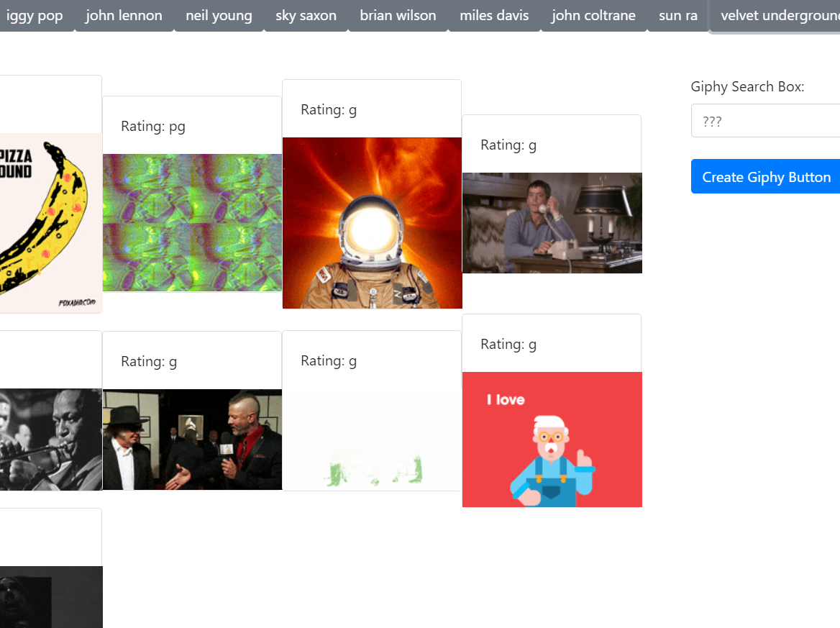Choose the neil young button
This screenshot has width=840, height=628.
[219, 16]
